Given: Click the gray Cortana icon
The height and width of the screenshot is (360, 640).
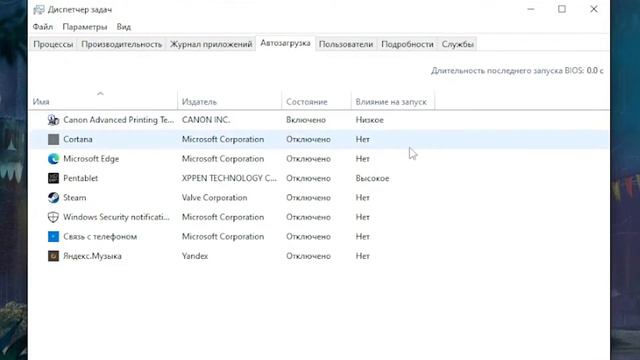Looking at the screenshot, I should (x=53, y=140).
